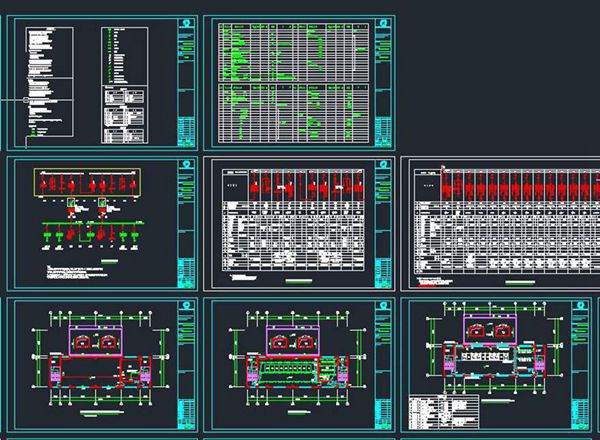
Task: Click the legend symbol list on the first sheet
Action: [118, 55]
